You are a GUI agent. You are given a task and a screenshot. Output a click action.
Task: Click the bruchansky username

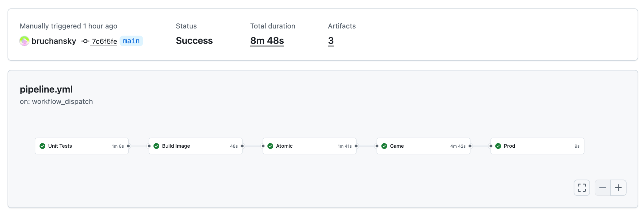(54, 41)
